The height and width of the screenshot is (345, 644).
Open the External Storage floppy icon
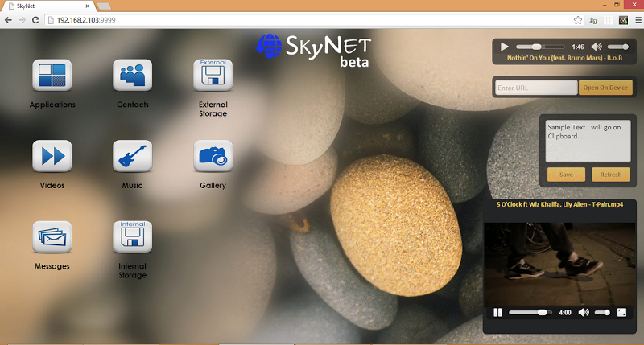[x=213, y=75]
